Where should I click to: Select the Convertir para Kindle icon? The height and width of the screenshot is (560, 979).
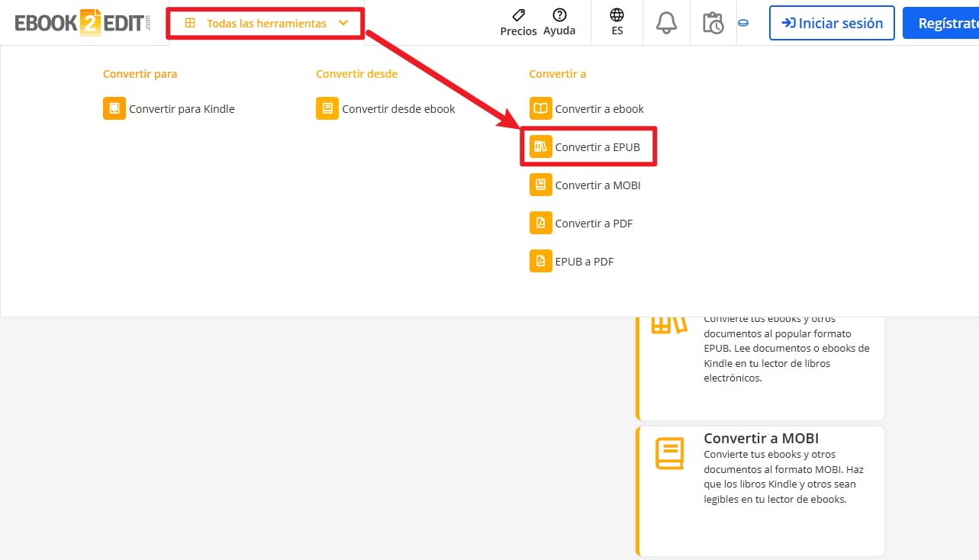coord(114,108)
